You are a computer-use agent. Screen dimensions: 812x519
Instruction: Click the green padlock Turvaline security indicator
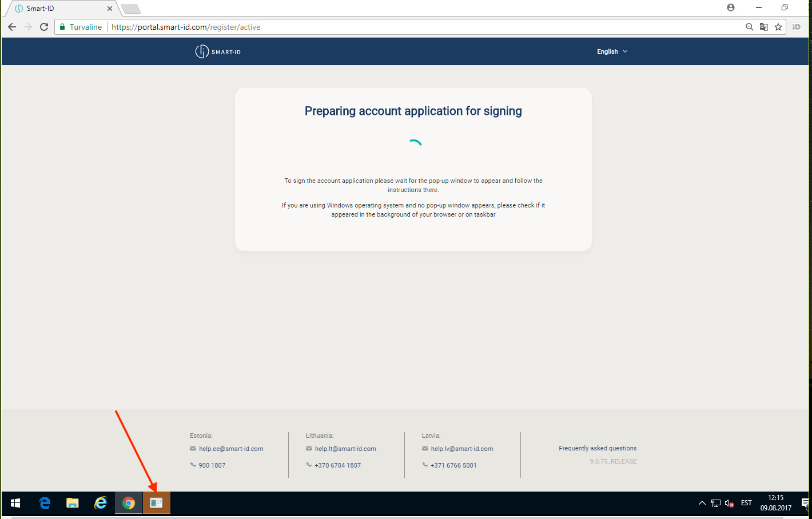tap(81, 27)
